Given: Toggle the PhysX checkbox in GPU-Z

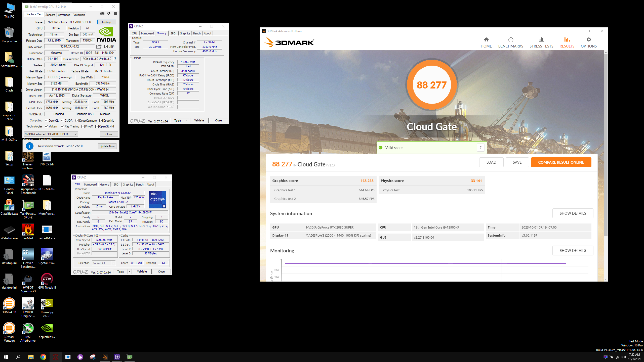Looking at the screenshot, I should click(x=83, y=126).
